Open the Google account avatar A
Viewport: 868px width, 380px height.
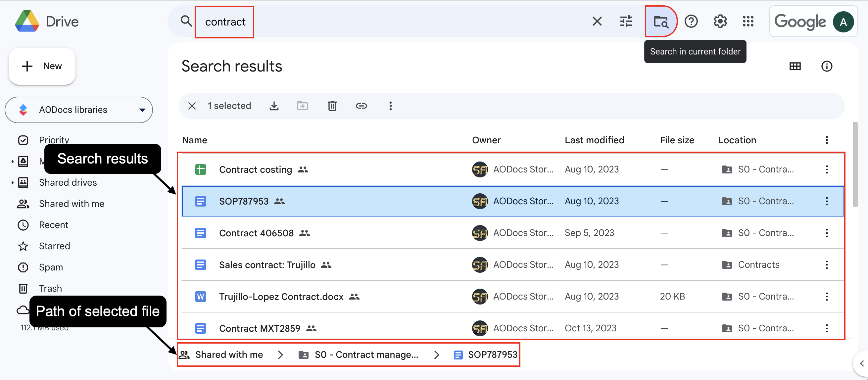843,22
